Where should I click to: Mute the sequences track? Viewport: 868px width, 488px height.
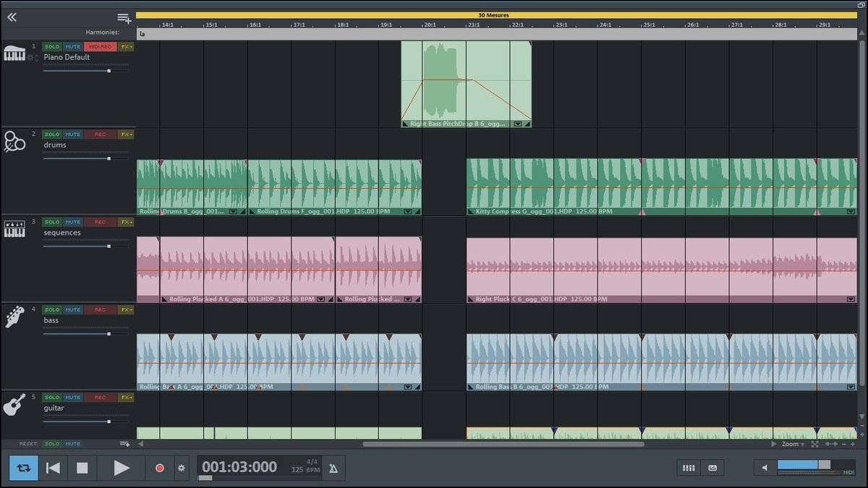click(x=72, y=222)
